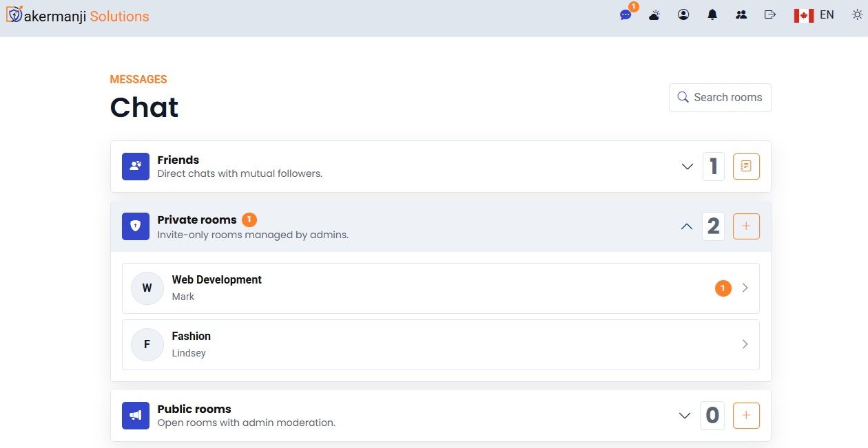Click the name Lindsey under Fashion
This screenshot has height=448, width=868.
(189, 353)
